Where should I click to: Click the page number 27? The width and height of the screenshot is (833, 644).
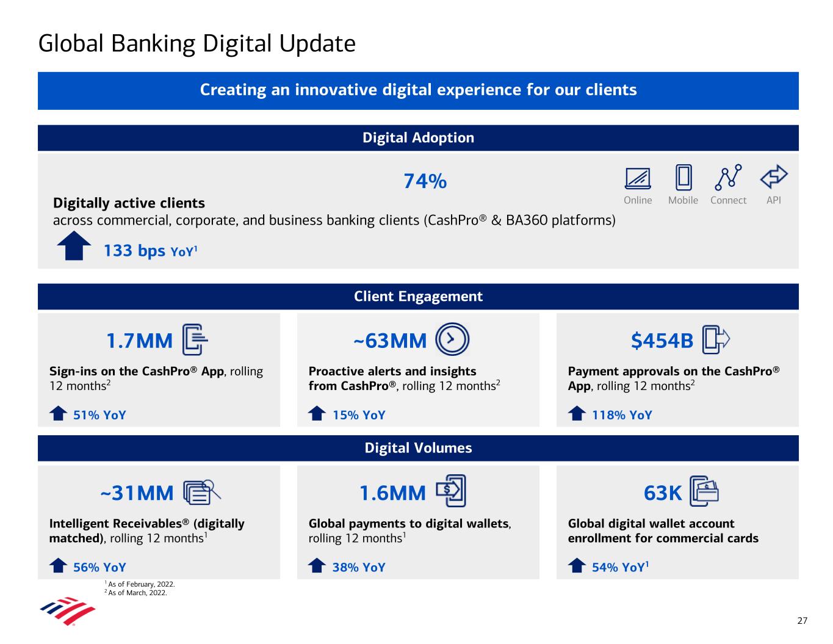[802, 621]
